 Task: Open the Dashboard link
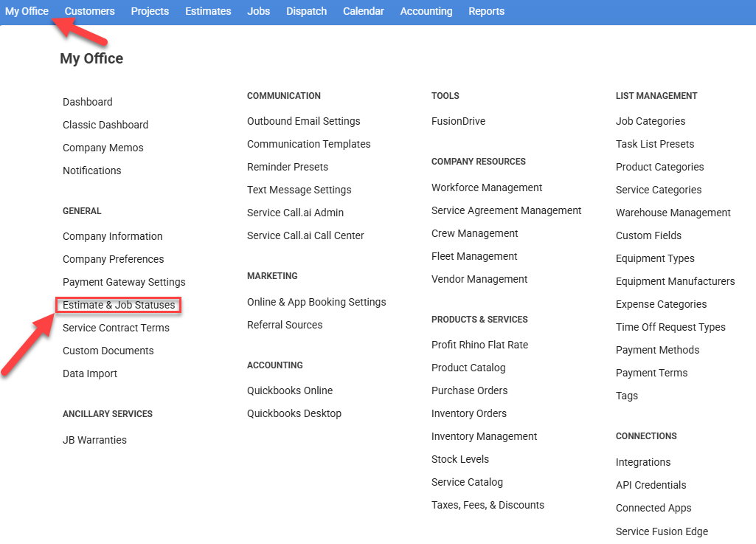88,102
